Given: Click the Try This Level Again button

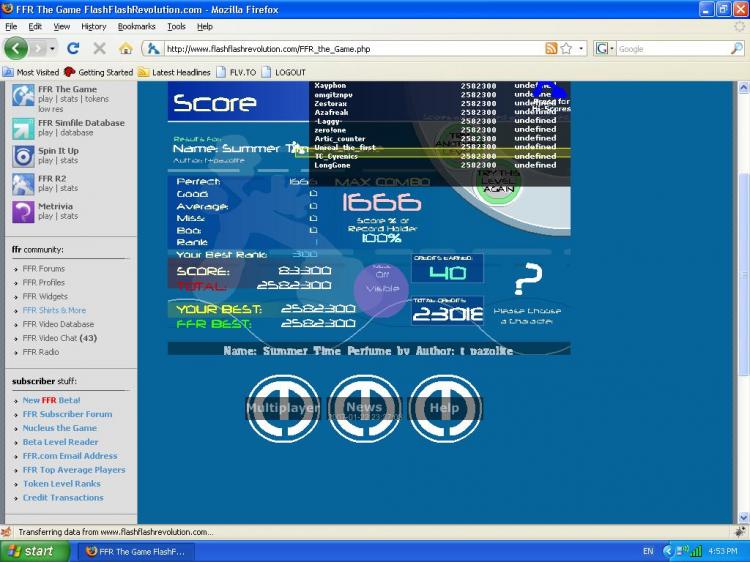Looking at the screenshot, I should [498, 181].
